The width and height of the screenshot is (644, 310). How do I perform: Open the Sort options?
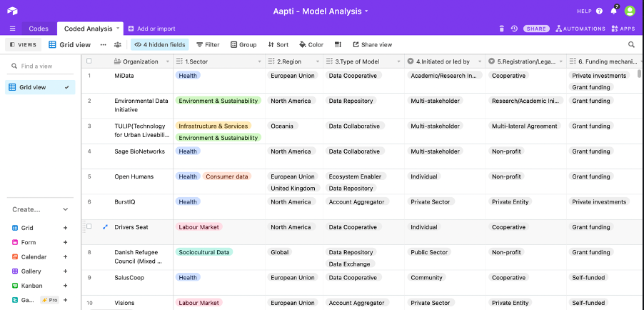pos(278,45)
